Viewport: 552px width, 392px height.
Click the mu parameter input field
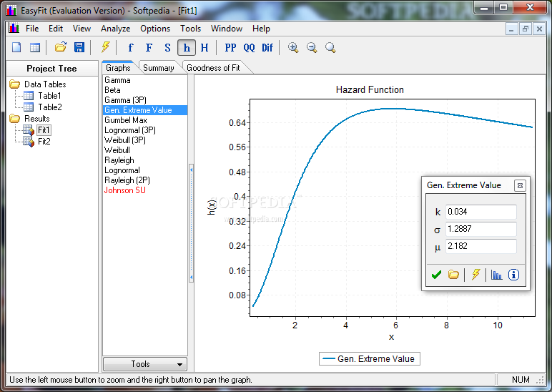click(481, 246)
